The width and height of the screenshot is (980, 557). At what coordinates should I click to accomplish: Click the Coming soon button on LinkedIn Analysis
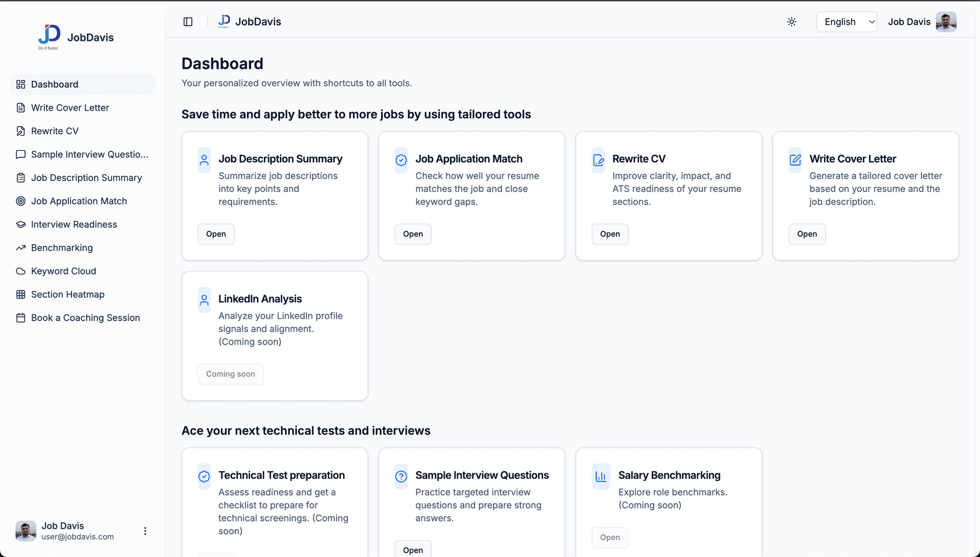[x=230, y=374]
